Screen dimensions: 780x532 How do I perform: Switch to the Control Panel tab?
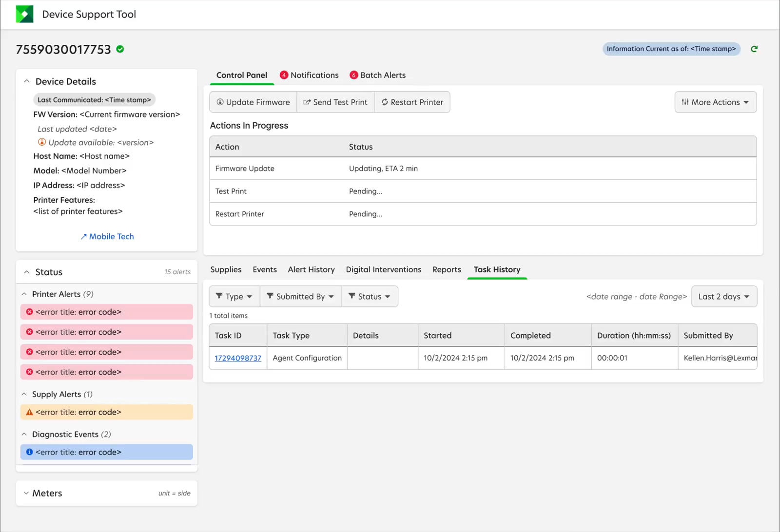(242, 75)
